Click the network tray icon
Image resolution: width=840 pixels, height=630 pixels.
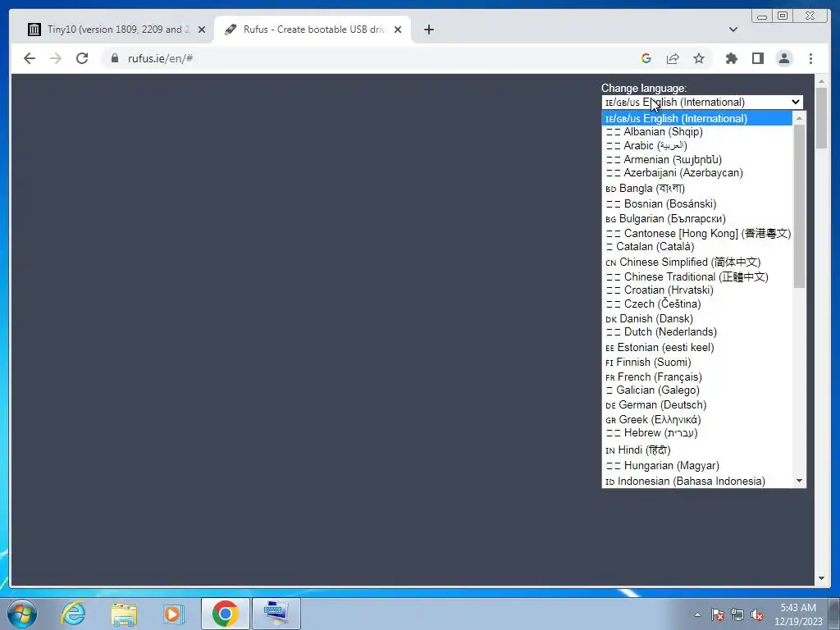click(737, 614)
